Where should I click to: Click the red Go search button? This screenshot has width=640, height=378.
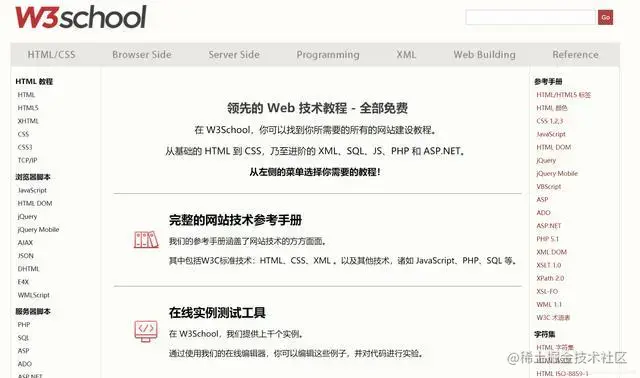click(x=605, y=17)
